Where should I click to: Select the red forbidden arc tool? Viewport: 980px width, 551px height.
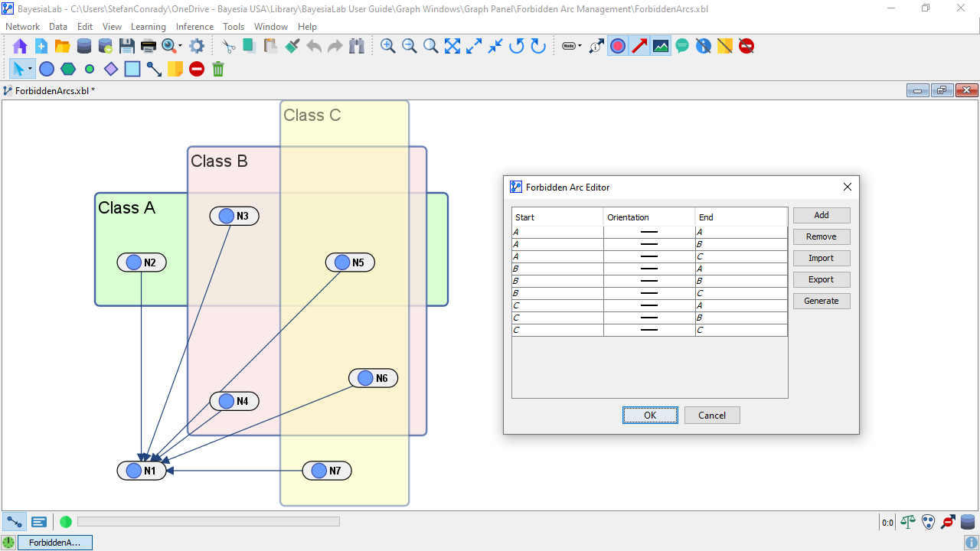pyautogui.click(x=197, y=69)
